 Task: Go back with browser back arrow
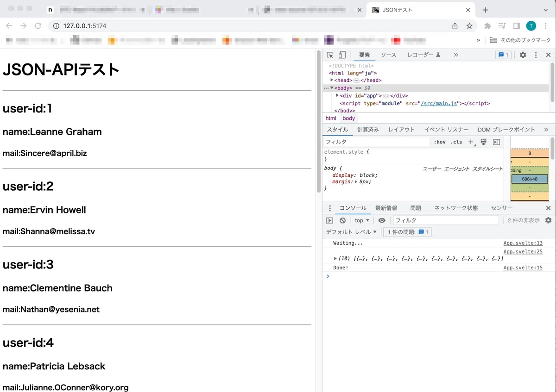point(9,26)
